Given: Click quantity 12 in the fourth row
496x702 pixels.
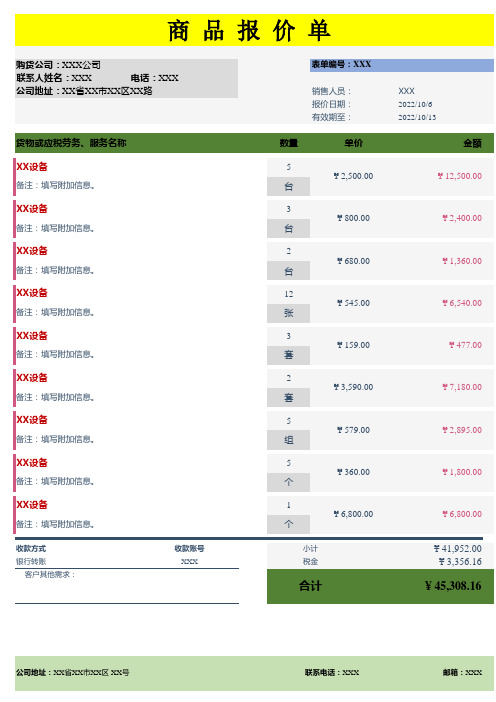Looking at the screenshot, I should pyautogui.click(x=288, y=294).
